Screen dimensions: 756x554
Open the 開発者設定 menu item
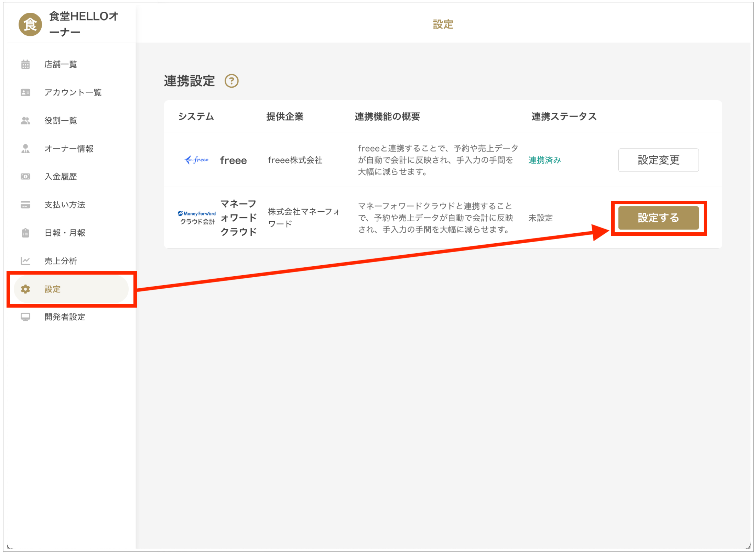point(65,317)
